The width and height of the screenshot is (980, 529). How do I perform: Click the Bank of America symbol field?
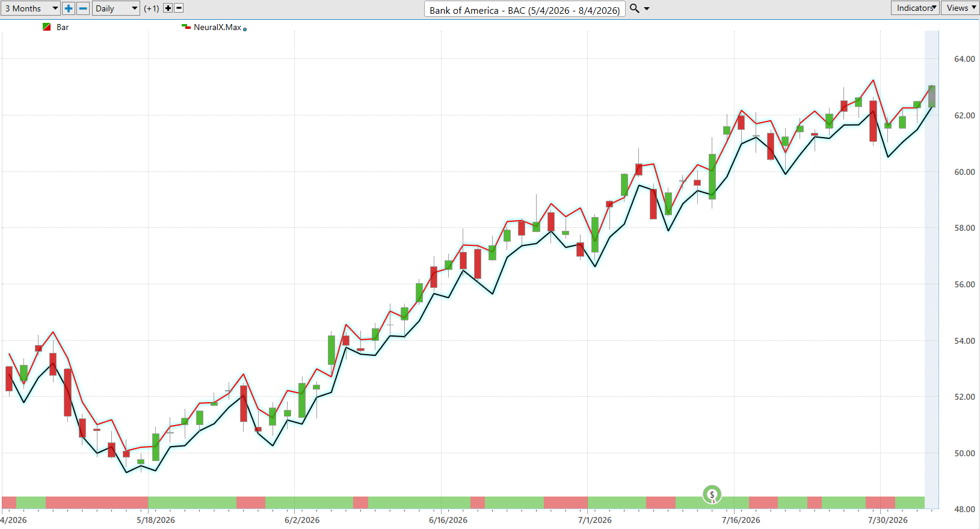525,10
